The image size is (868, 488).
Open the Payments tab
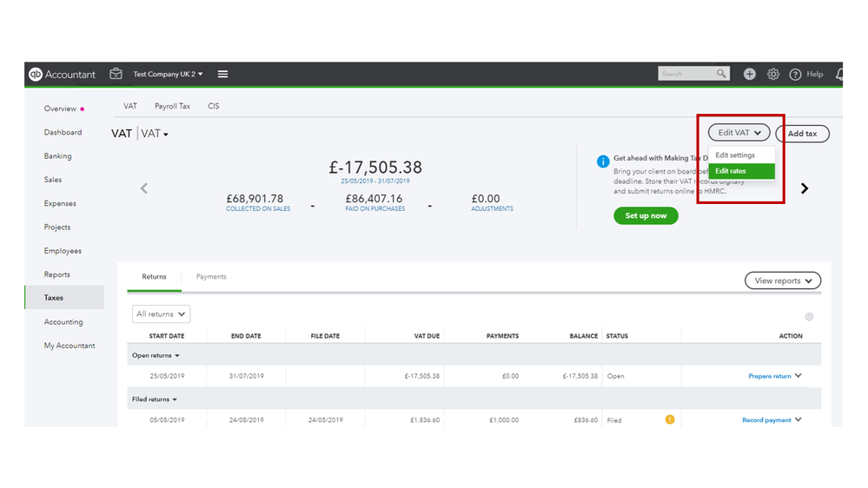pyautogui.click(x=211, y=277)
